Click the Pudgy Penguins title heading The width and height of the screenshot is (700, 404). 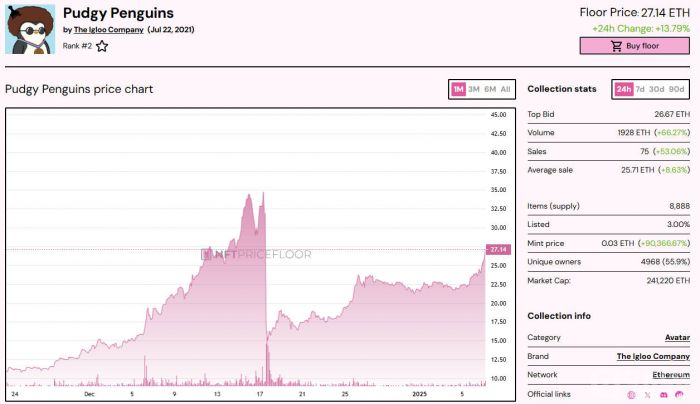click(x=118, y=13)
